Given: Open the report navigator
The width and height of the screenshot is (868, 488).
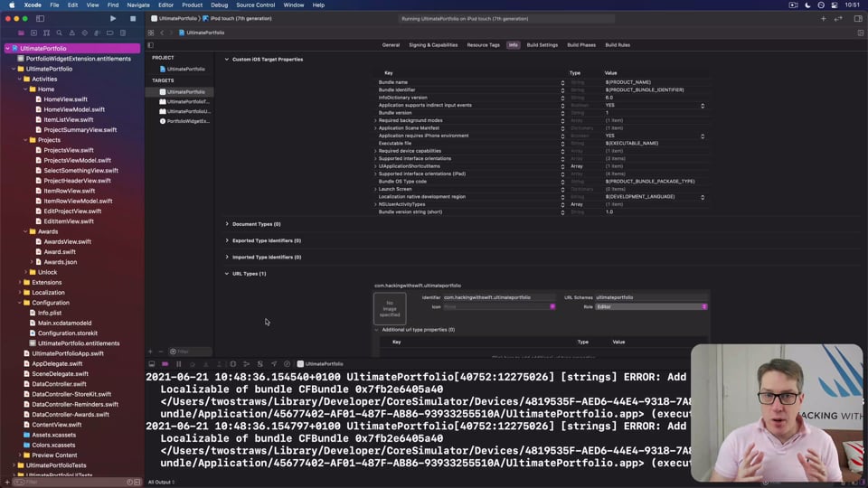Looking at the screenshot, I should click(123, 33).
